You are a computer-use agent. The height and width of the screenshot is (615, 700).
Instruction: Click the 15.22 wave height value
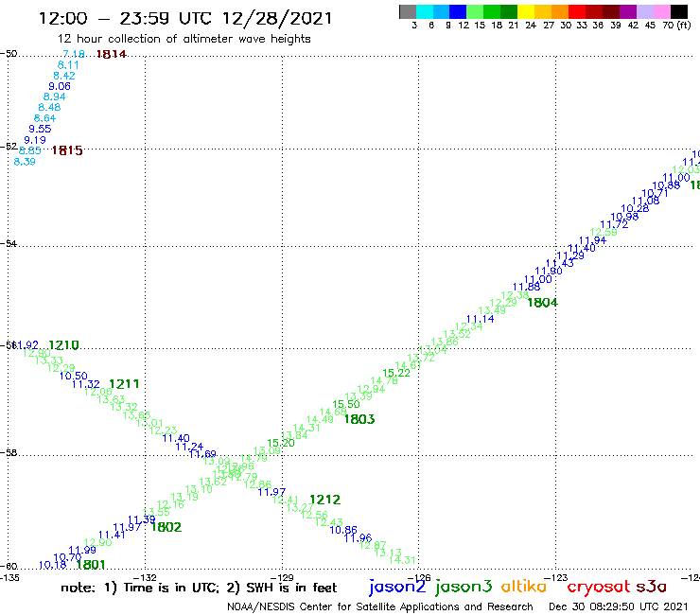[x=396, y=373]
